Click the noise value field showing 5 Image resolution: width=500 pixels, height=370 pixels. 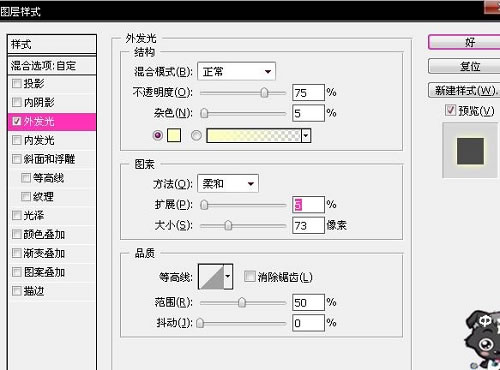[x=308, y=113]
